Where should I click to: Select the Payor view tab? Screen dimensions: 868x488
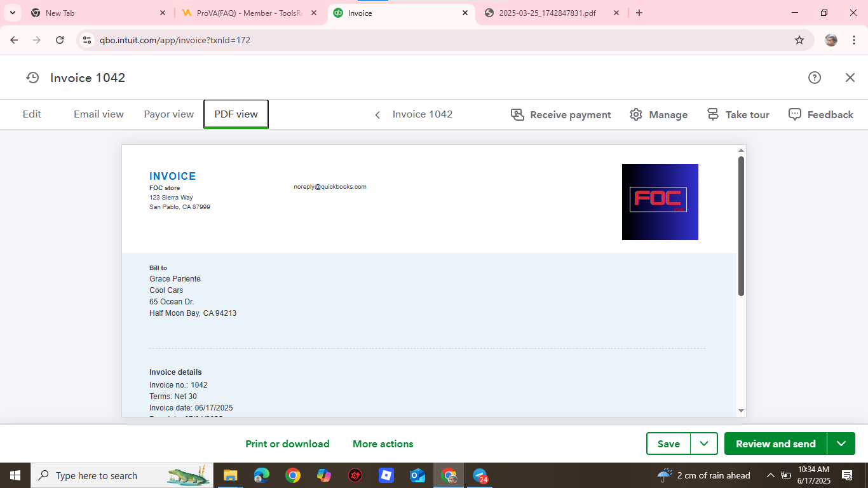(x=168, y=114)
